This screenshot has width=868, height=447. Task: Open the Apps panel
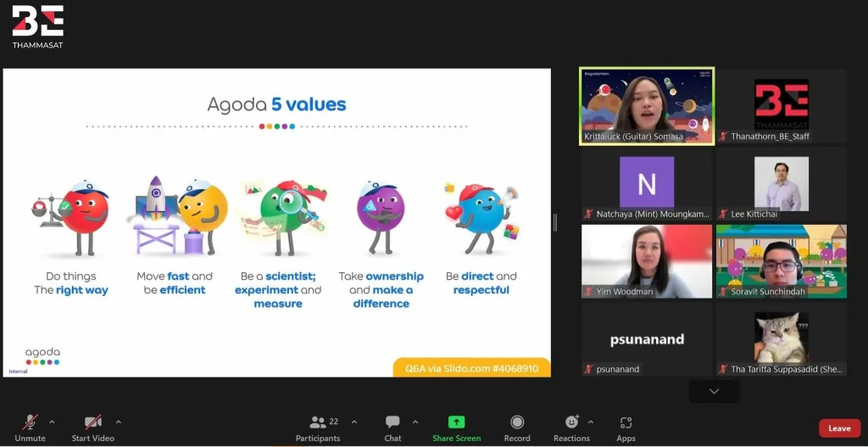tap(626, 428)
